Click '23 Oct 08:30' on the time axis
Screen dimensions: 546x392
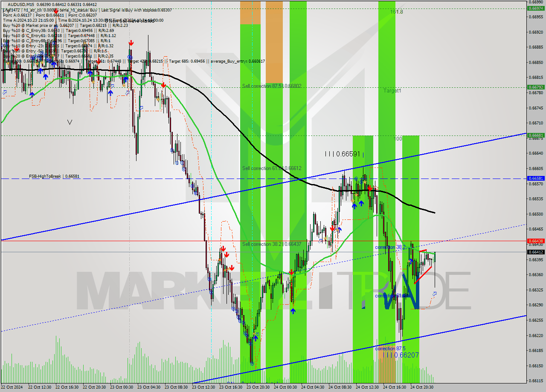coord(176,387)
